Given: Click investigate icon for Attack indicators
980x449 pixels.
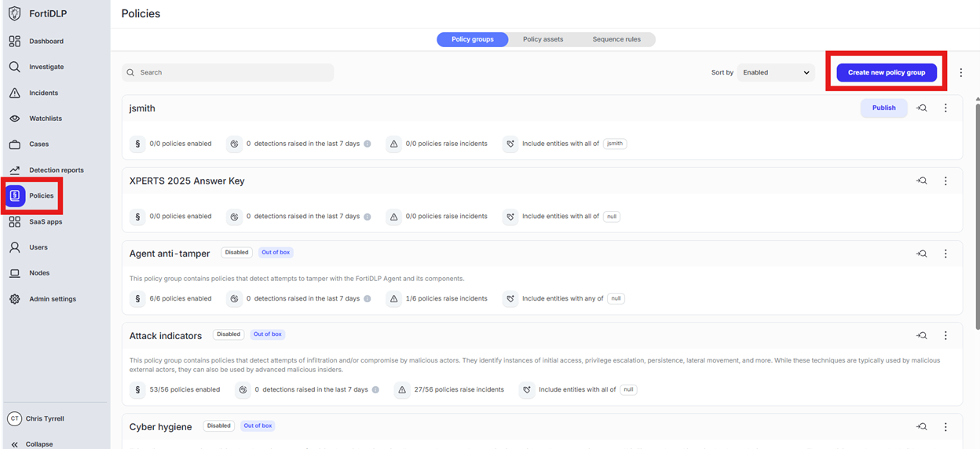Looking at the screenshot, I should coord(922,335).
